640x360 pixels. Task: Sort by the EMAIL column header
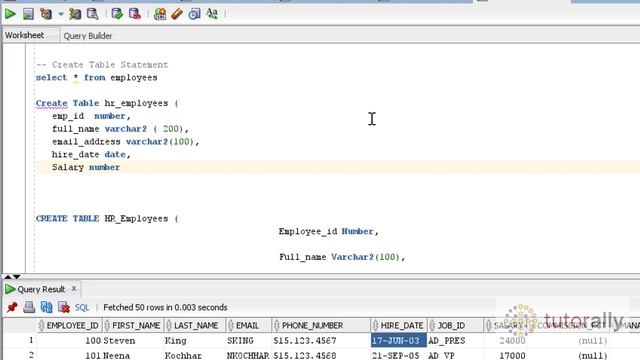click(x=248, y=326)
